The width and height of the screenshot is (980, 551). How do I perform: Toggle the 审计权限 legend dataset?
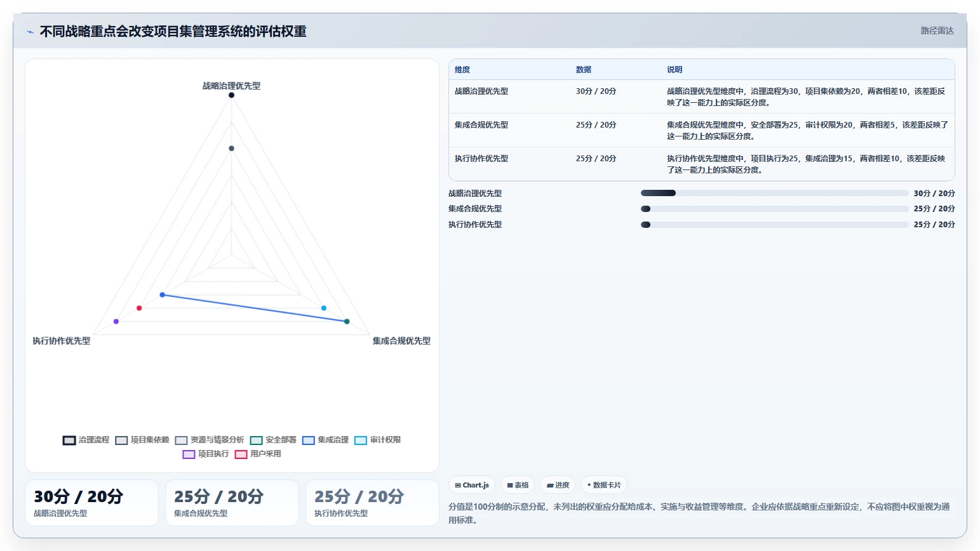click(x=377, y=440)
